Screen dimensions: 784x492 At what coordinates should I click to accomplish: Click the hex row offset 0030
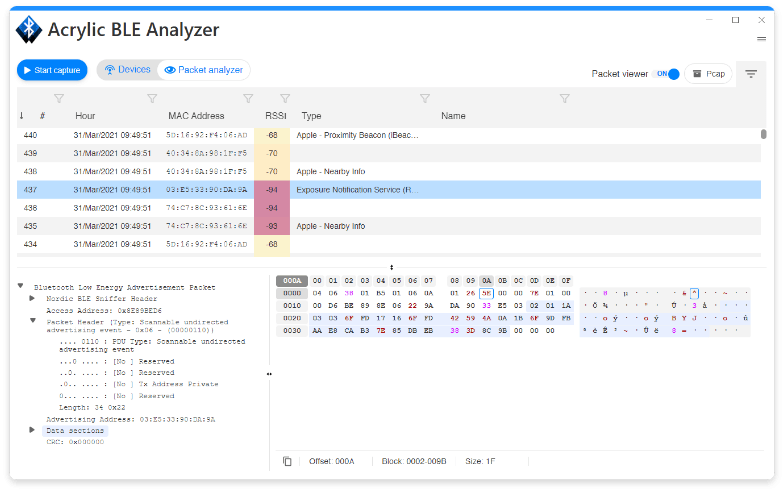[x=292, y=330]
